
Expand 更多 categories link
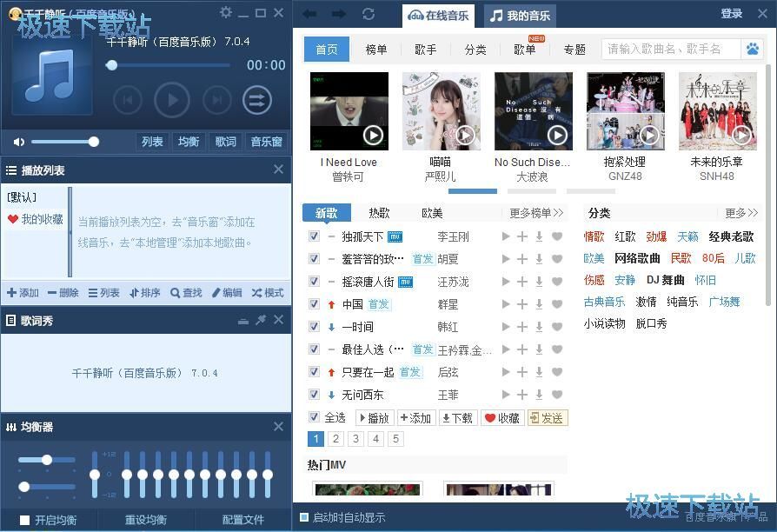[x=740, y=213]
